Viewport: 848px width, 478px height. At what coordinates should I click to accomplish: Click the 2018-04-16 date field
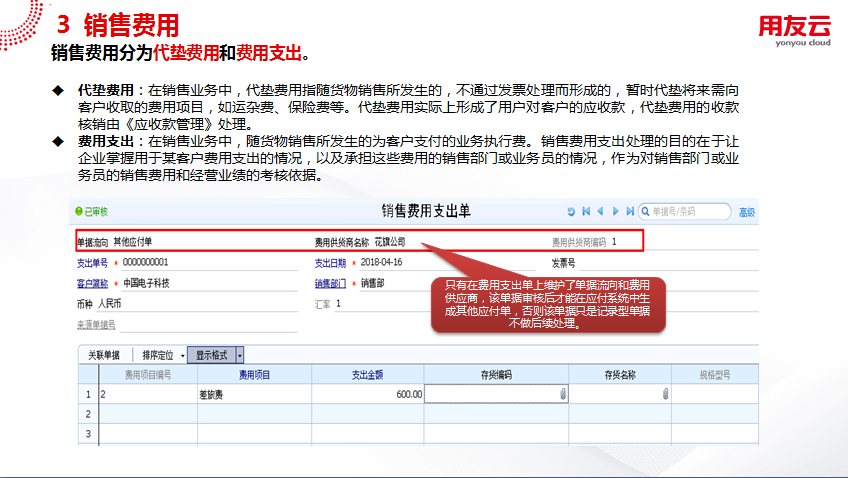click(x=447, y=262)
